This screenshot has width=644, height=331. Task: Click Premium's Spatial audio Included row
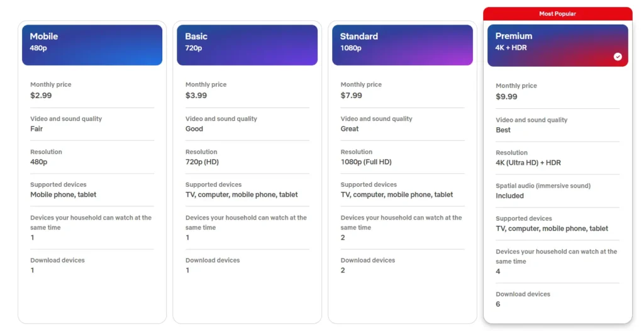[509, 196]
